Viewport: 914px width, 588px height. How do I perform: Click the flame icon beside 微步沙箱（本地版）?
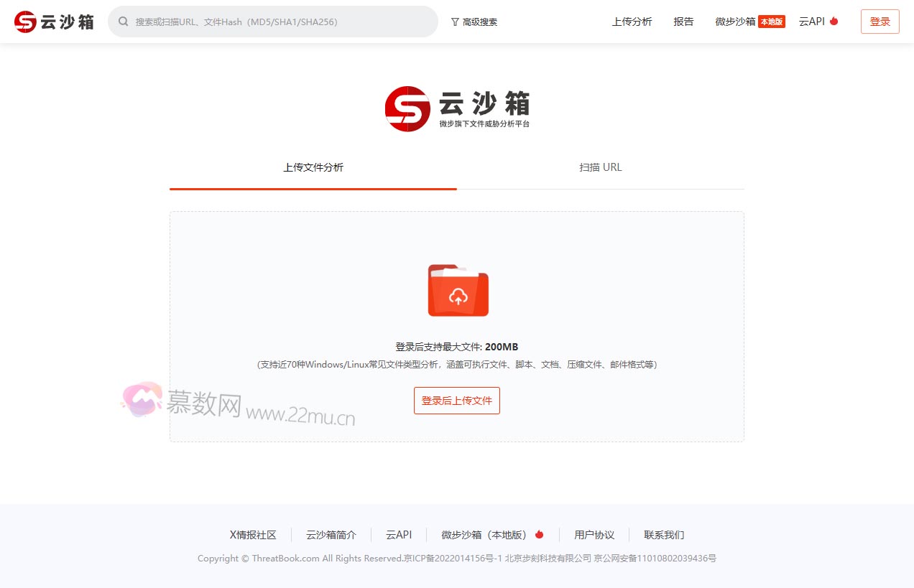point(539,534)
